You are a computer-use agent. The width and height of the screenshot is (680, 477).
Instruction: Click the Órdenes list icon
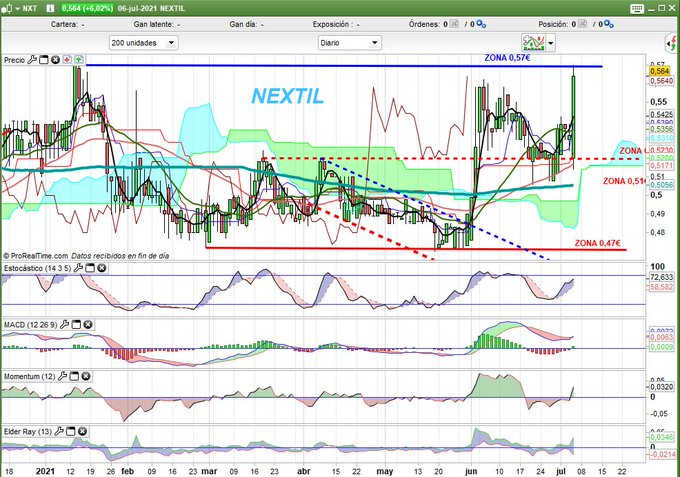[454, 24]
